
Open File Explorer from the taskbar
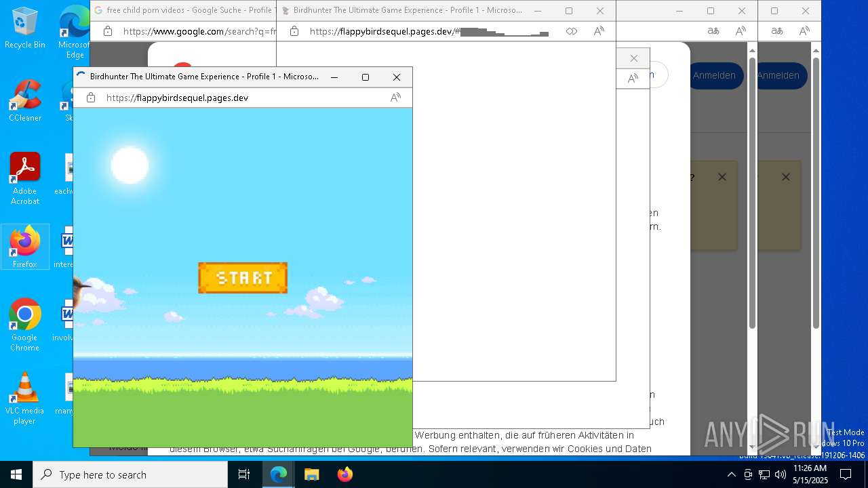tap(312, 474)
